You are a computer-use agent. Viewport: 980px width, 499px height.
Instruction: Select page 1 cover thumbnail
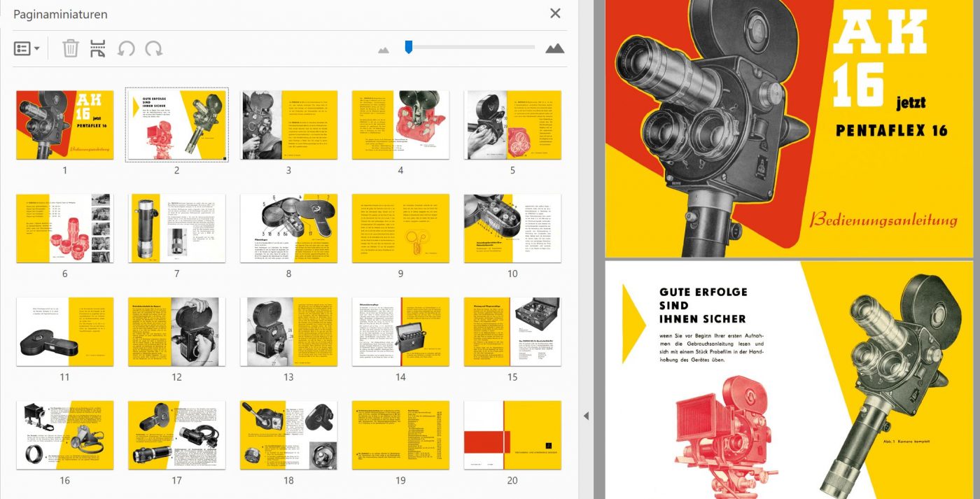click(x=64, y=125)
